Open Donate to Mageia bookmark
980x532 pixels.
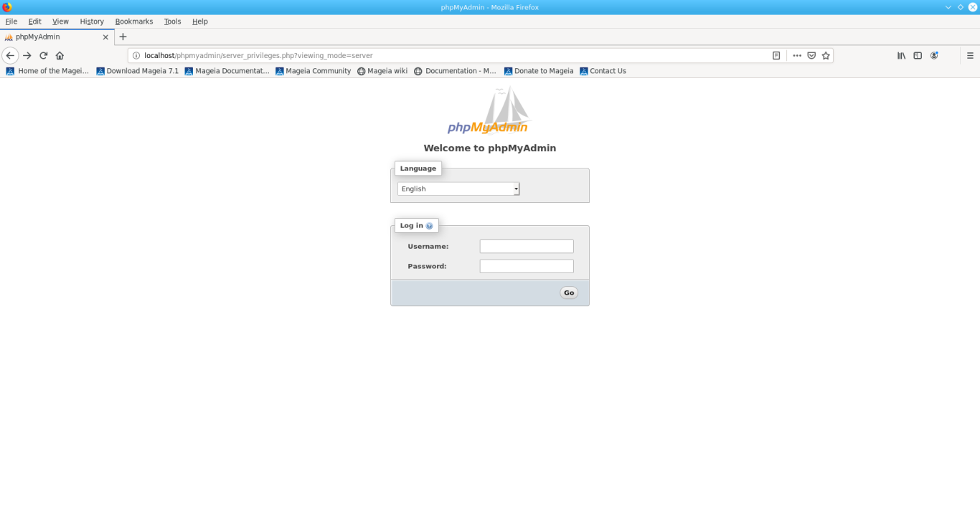click(x=539, y=71)
